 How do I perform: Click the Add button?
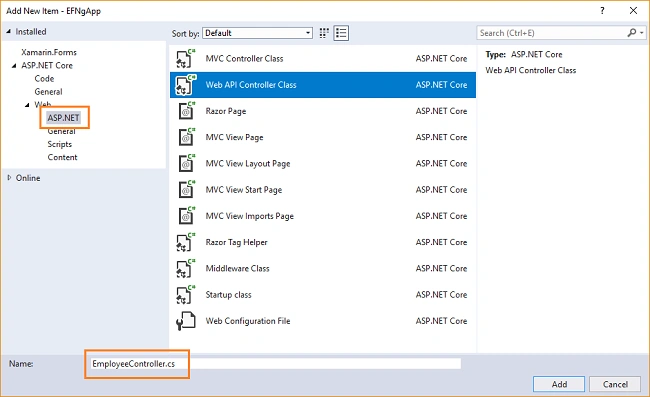coord(559,384)
